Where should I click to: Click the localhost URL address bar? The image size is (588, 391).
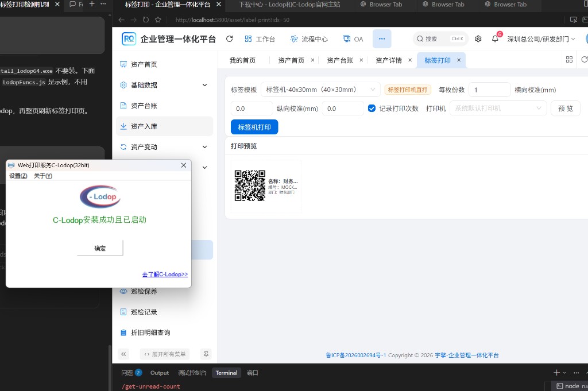[233, 20]
